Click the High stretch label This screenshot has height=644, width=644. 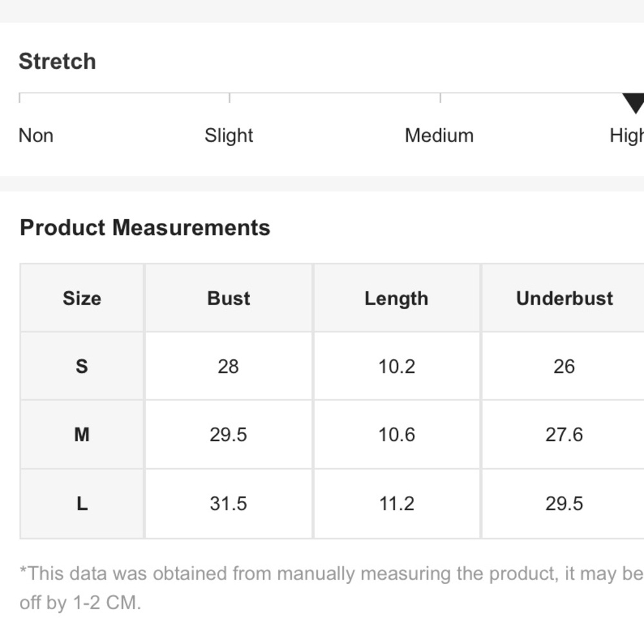pyautogui.click(x=627, y=136)
